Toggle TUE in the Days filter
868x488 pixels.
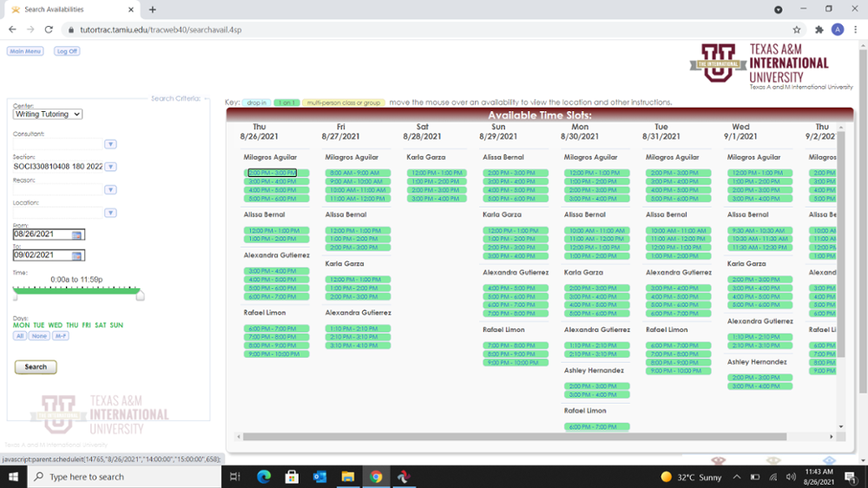[x=39, y=325]
